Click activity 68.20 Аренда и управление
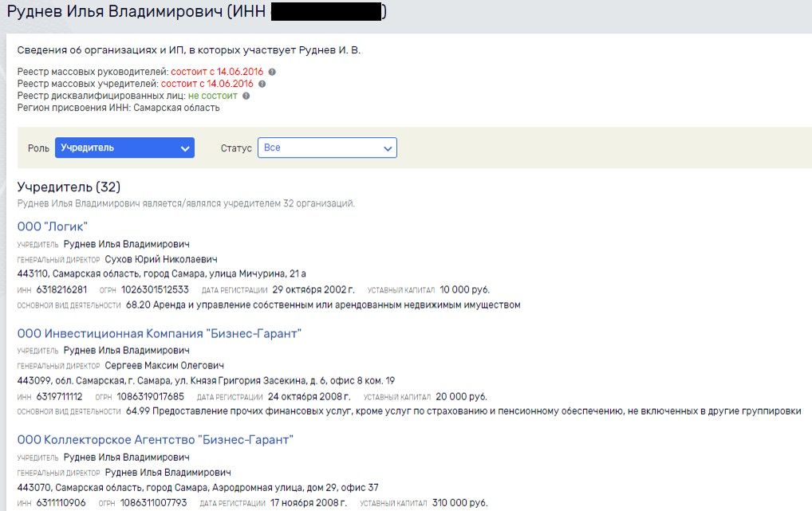This screenshot has height=511, width=812. coord(323,305)
